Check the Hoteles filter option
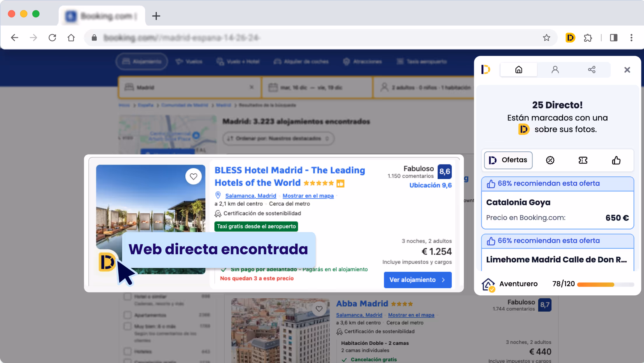Viewport: 644px width, 363px height. tap(128, 351)
